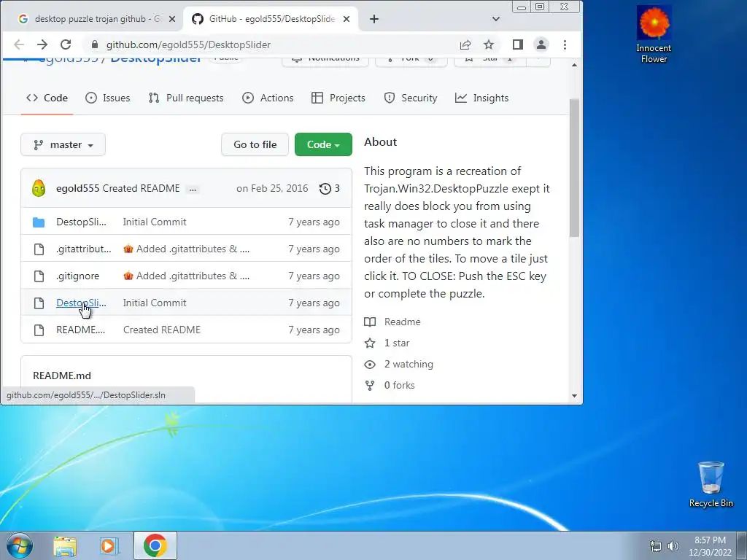Screen dimensions: 747x560
Task: Open the Actions tab
Action: click(268, 98)
